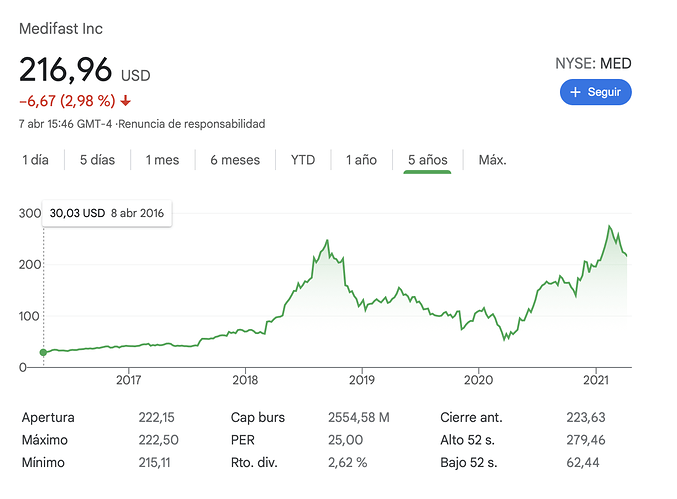Click the plus icon in Seguir button

pos(575,92)
